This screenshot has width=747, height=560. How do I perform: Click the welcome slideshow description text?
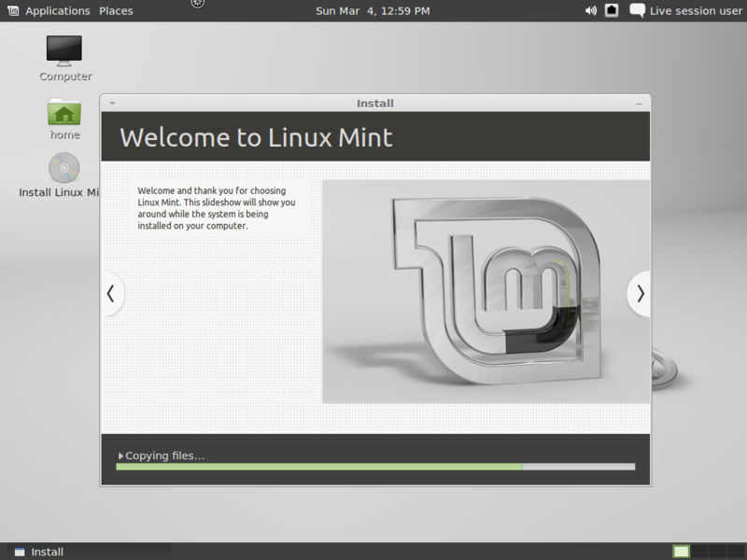tap(217, 208)
